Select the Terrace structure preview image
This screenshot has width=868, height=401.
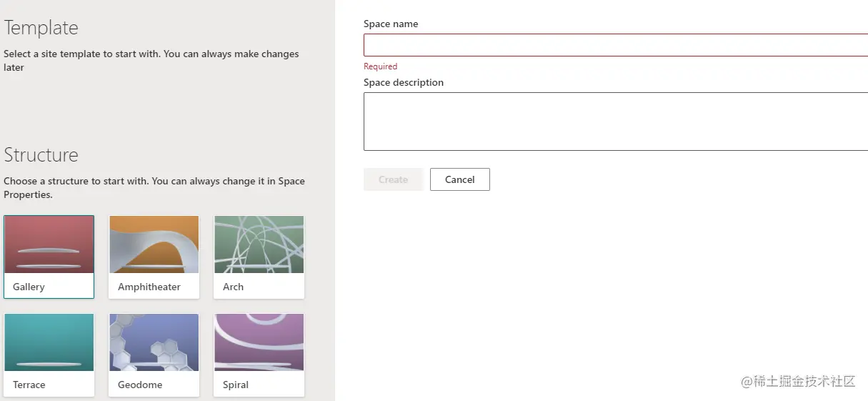49,342
